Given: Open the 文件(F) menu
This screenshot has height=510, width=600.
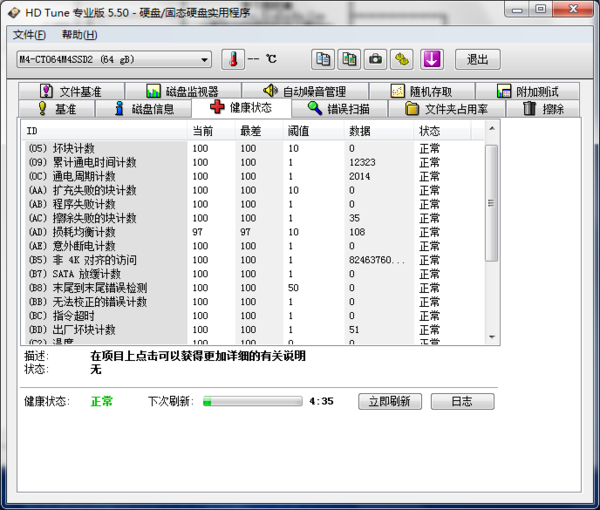Looking at the screenshot, I should tap(29, 35).
